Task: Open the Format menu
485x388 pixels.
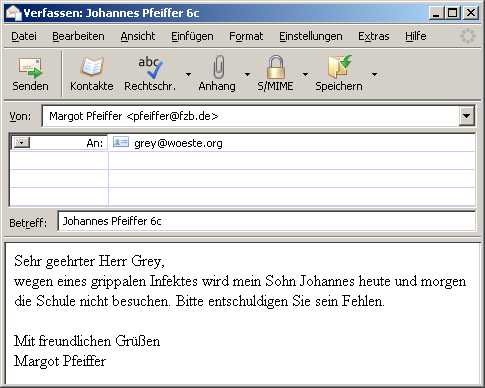Action: click(246, 36)
